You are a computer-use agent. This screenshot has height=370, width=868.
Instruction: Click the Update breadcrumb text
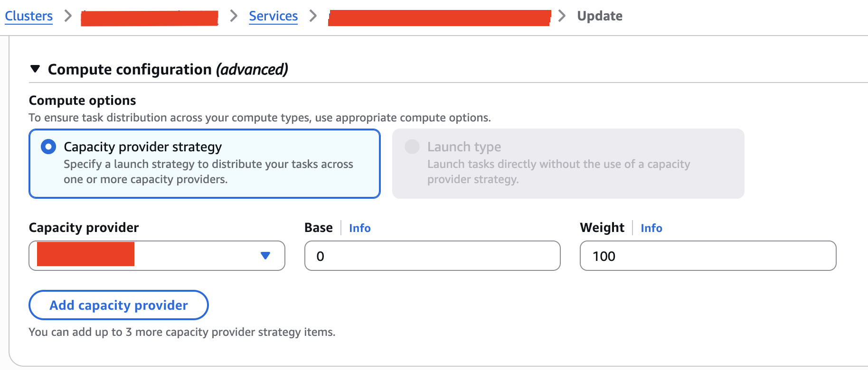tap(599, 16)
